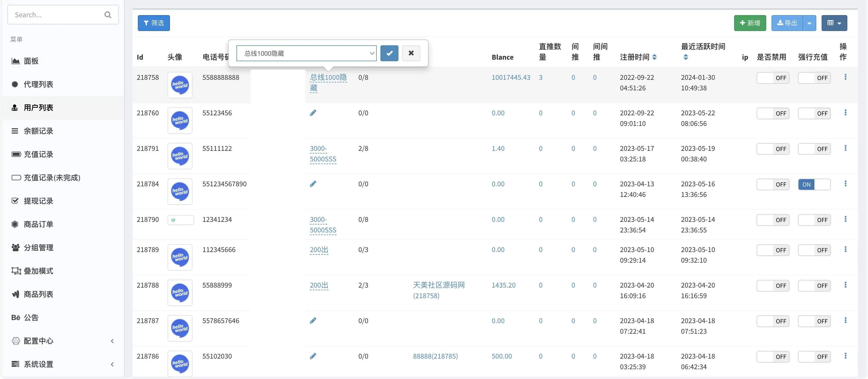Open actions menu for row 218786
Screen dimensions: 868x379
click(x=845, y=356)
